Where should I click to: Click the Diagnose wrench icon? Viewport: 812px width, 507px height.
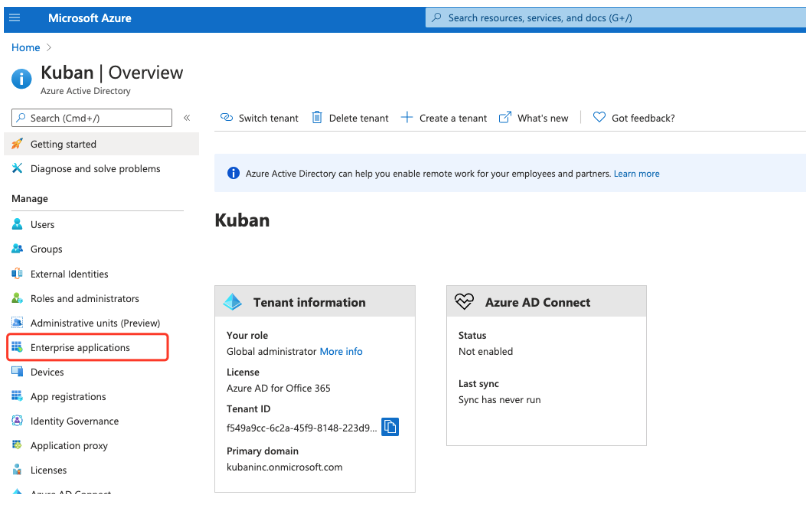click(17, 168)
